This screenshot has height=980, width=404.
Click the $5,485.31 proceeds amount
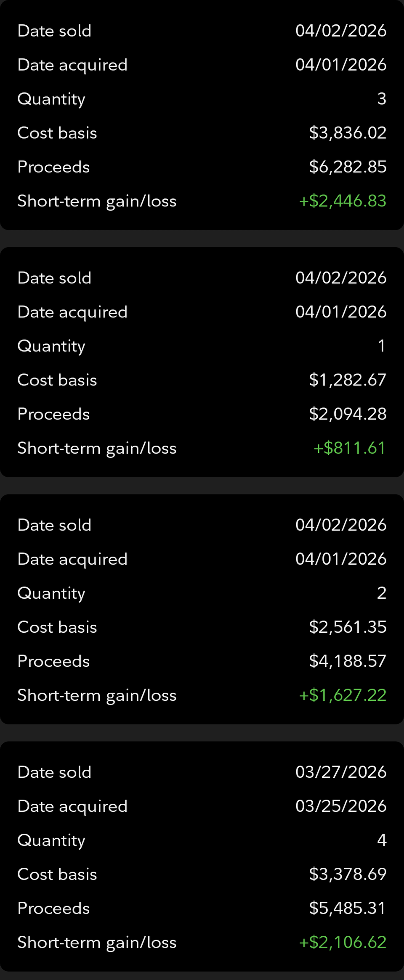[x=348, y=909]
